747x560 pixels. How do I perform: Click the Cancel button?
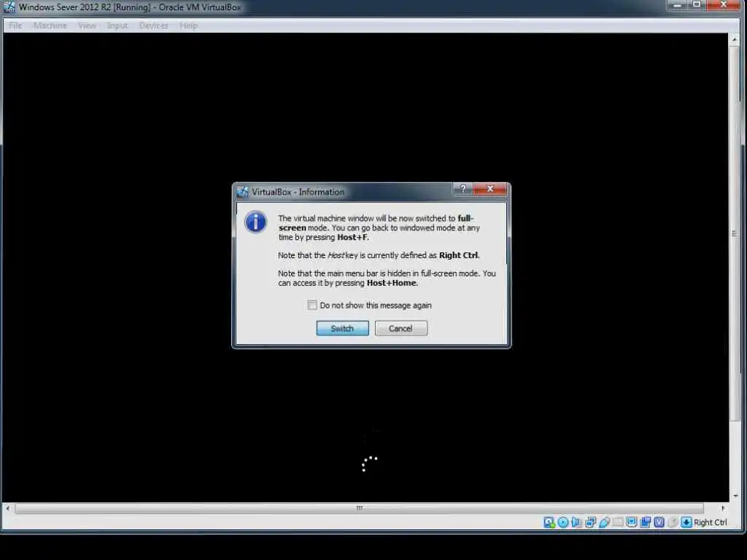(400, 328)
